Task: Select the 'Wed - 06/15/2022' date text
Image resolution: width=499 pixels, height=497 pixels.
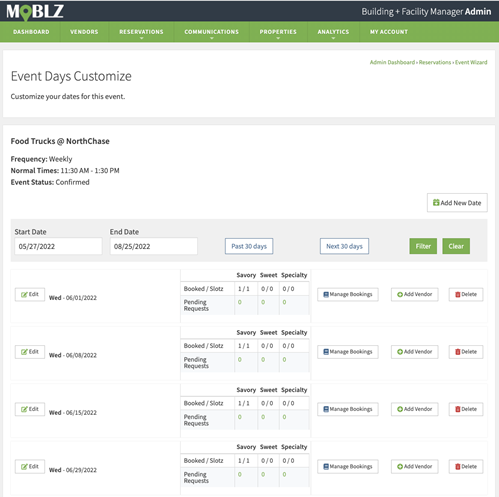Action: coord(73,412)
